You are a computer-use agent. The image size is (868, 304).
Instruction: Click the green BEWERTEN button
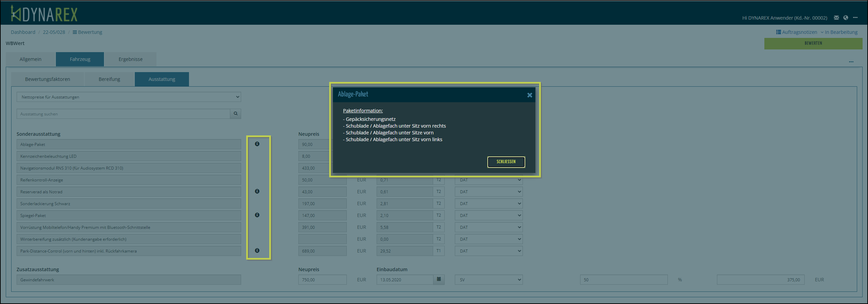pyautogui.click(x=813, y=43)
